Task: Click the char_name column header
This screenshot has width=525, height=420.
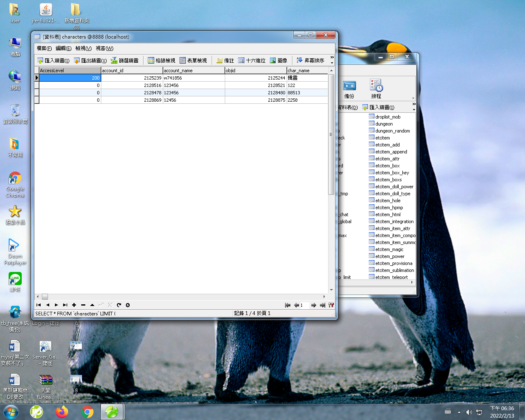Action: click(x=307, y=71)
